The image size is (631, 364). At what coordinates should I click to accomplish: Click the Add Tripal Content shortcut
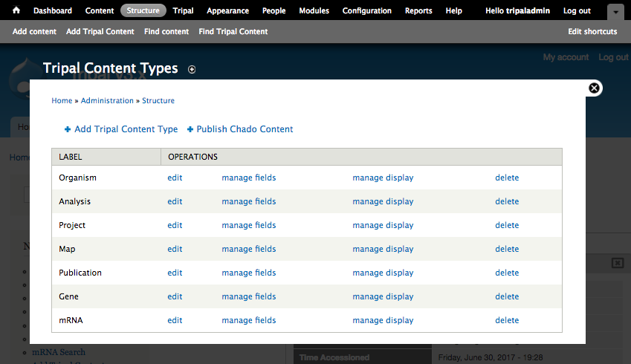click(x=100, y=31)
